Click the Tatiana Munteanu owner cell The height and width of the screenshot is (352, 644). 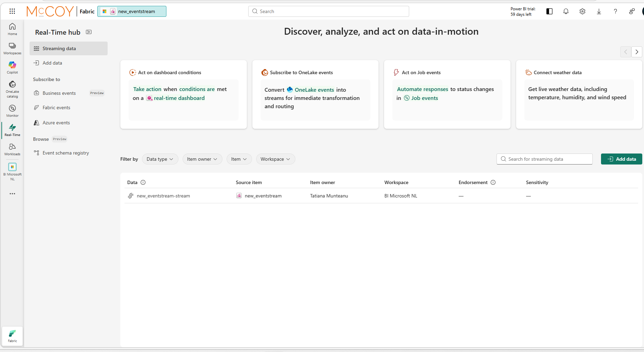pos(329,196)
